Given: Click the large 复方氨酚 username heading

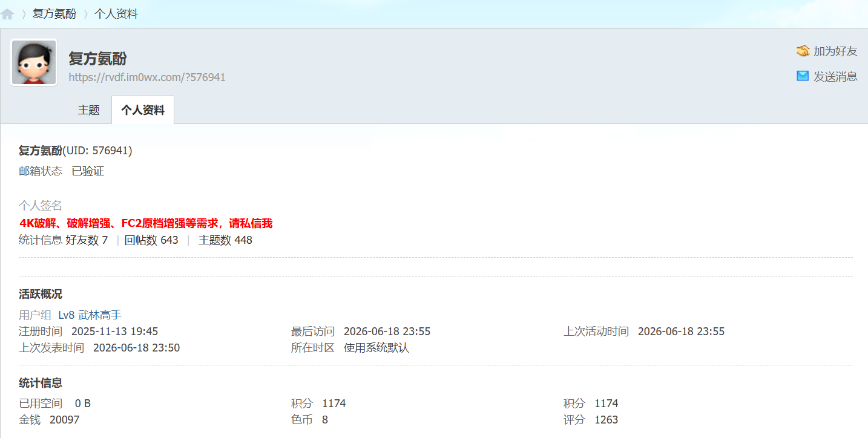Looking at the screenshot, I should pos(97,59).
